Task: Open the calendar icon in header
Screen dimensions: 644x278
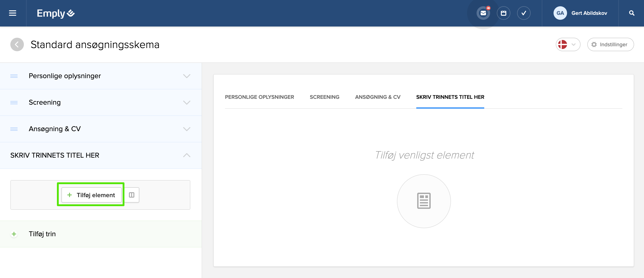Action: coord(503,13)
